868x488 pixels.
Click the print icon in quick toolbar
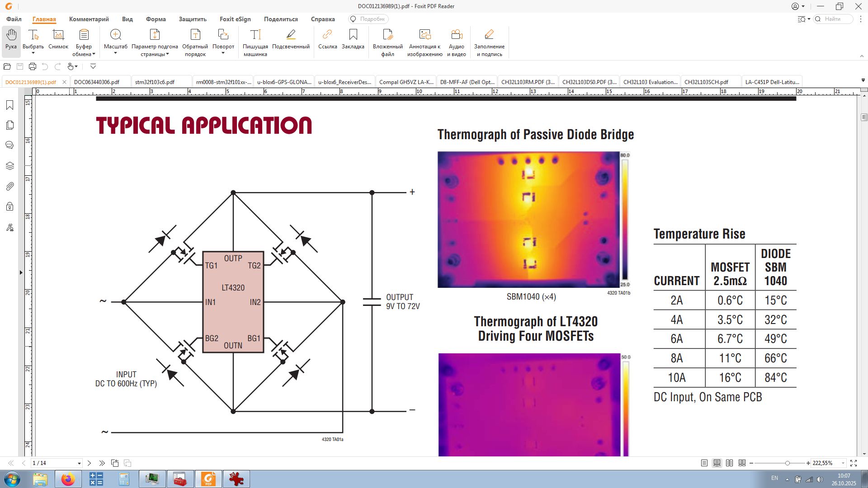(33, 66)
